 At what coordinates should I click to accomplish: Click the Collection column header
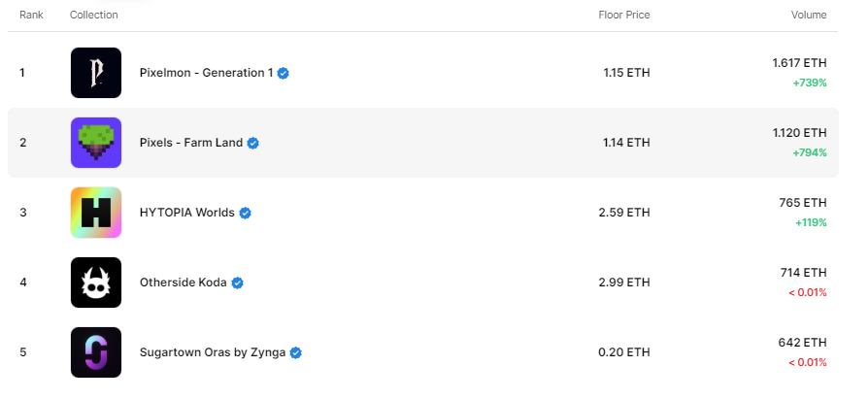coord(93,15)
